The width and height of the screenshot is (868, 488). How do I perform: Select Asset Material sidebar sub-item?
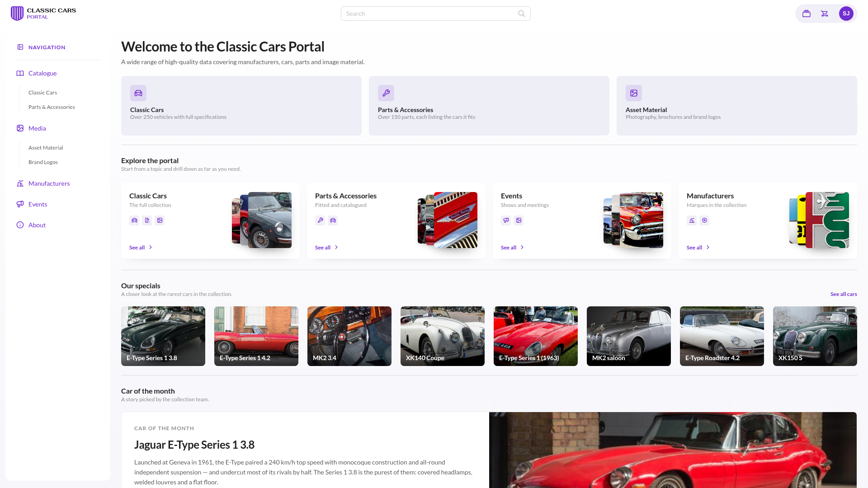(46, 148)
